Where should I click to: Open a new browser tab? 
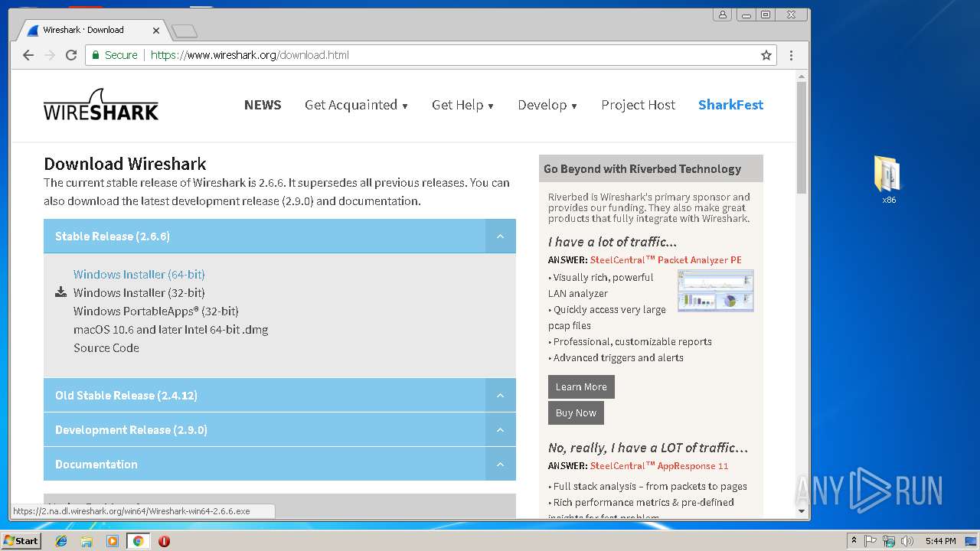(x=185, y=31)
